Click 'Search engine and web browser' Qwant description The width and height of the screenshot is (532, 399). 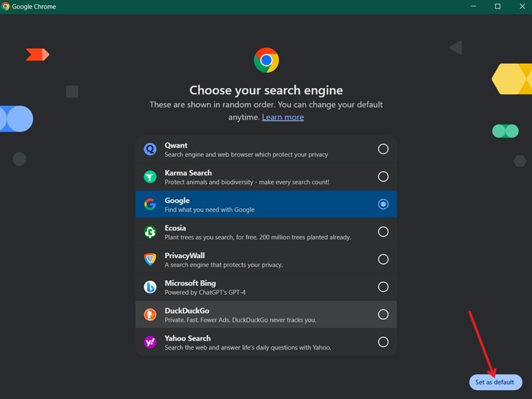tap(246, 154)
